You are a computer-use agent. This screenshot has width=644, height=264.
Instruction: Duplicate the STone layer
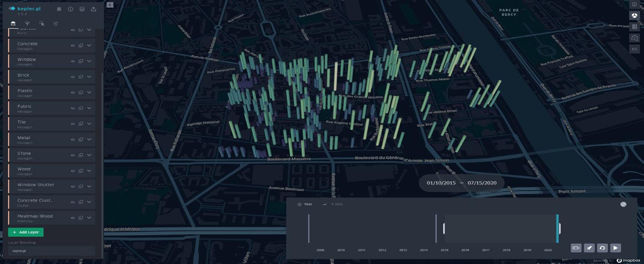81,155
